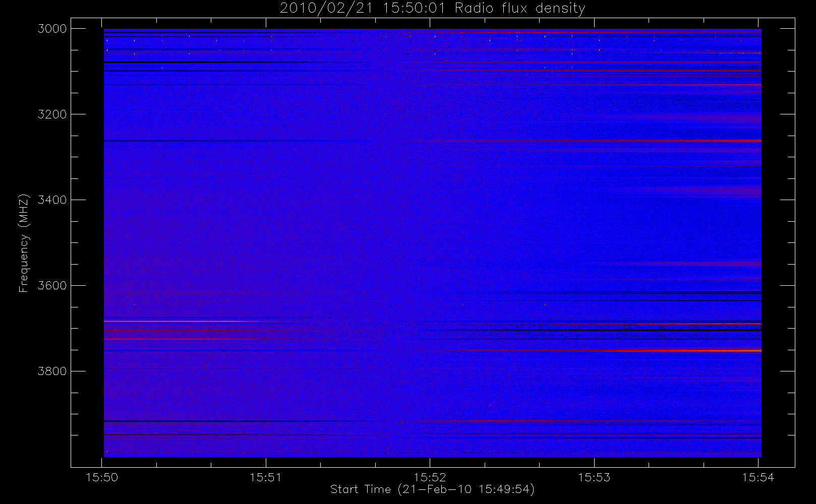Click the 3000 frequency tick label

click(x=52, y=29)
